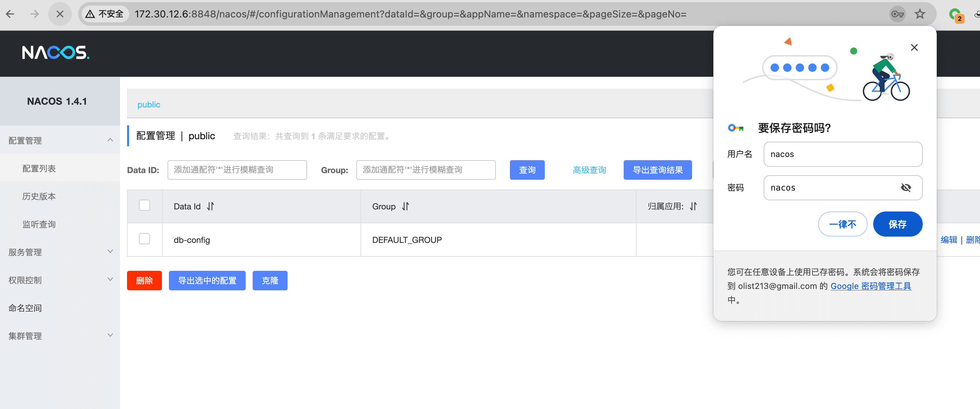
Task: Click the browser back arrow
Action: click(10, 14)
